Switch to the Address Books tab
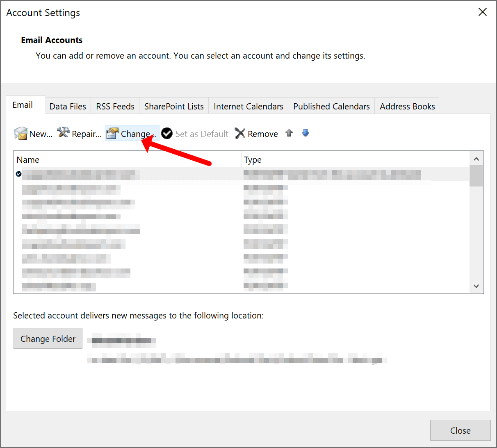 [x=406, y=106]
